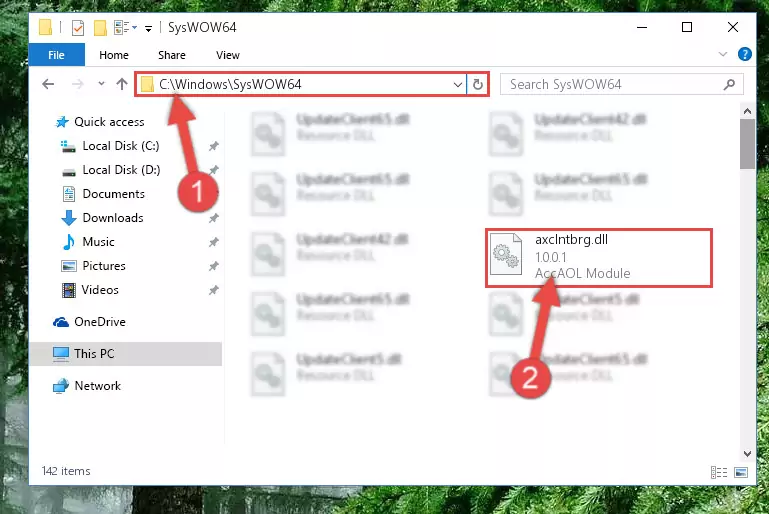
Task: Maximize the SysWOW64 window
Action: [x=687, y=27]
